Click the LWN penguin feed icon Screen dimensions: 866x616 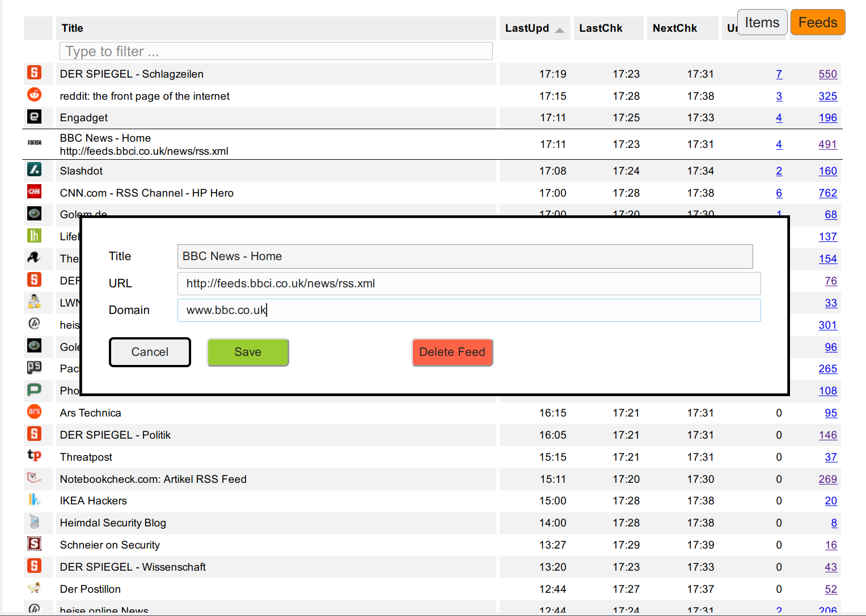click(35, 301)
